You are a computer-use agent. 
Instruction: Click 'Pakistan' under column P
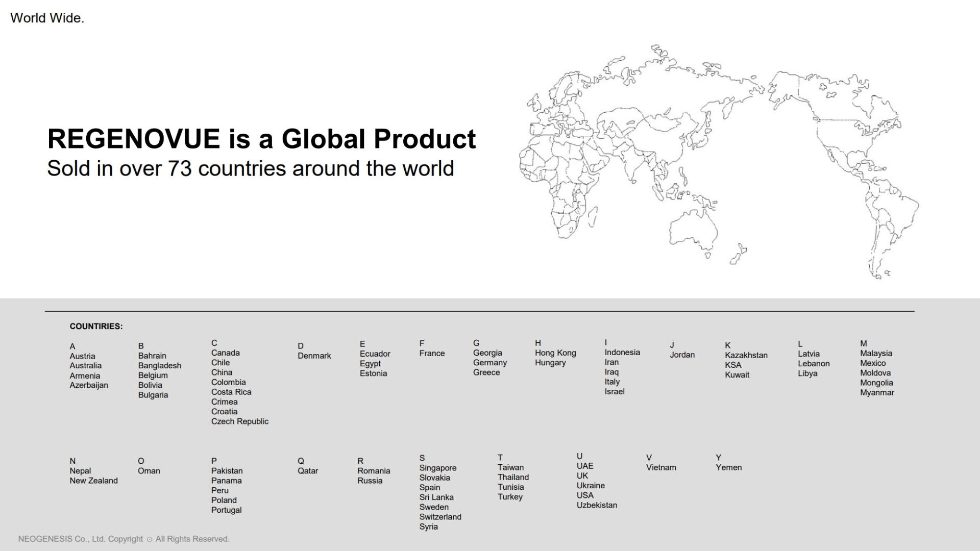[x=227, y=471]
